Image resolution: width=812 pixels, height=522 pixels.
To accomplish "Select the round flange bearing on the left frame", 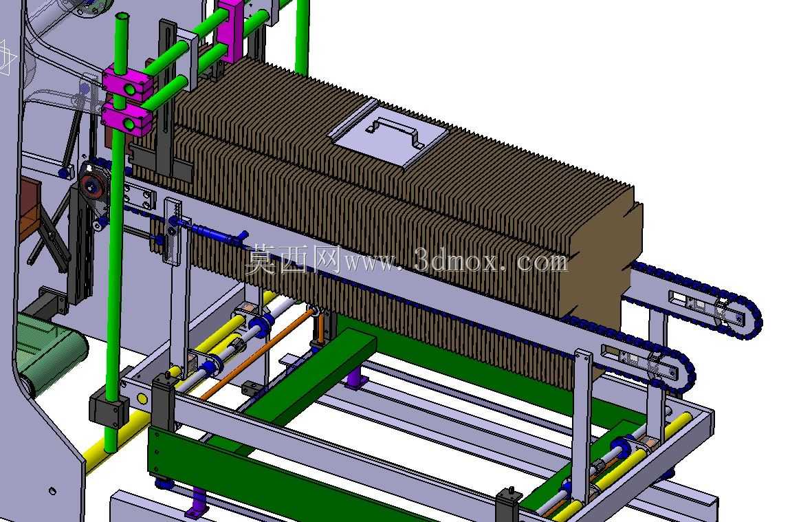I will [x=95, y=185].
